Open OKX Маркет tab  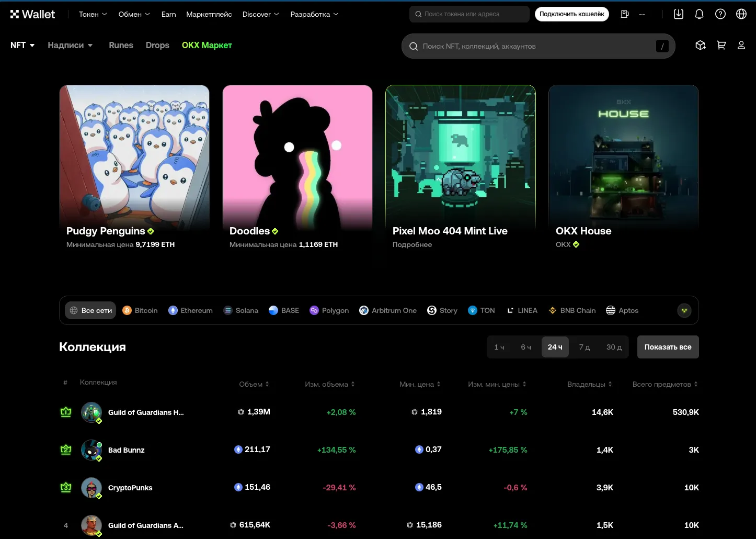(207, 46)
